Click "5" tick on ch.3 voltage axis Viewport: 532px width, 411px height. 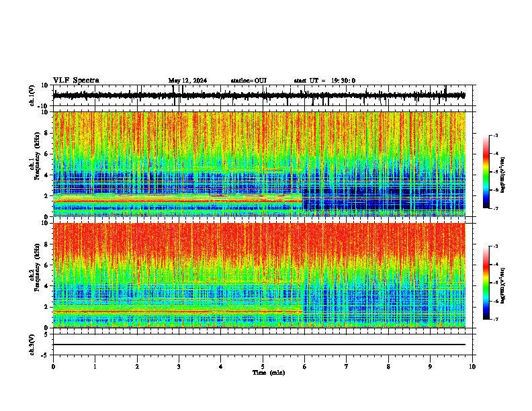point(46,334)
